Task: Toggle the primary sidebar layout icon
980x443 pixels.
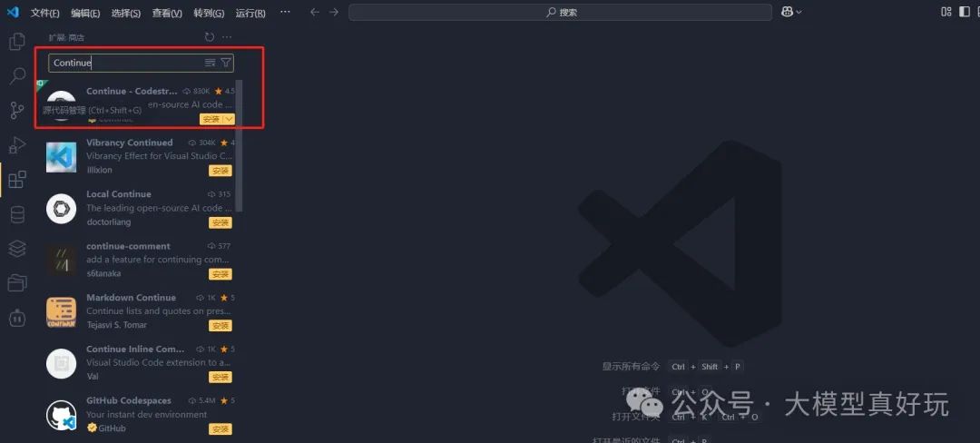Action: [x=965, y=12]
